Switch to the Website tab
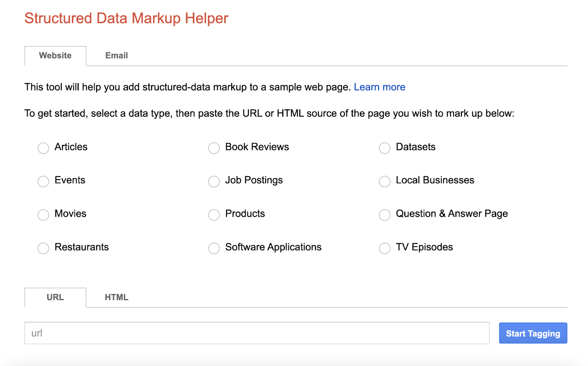The height and width of the screenshot is (366, 588). [55, 56]
